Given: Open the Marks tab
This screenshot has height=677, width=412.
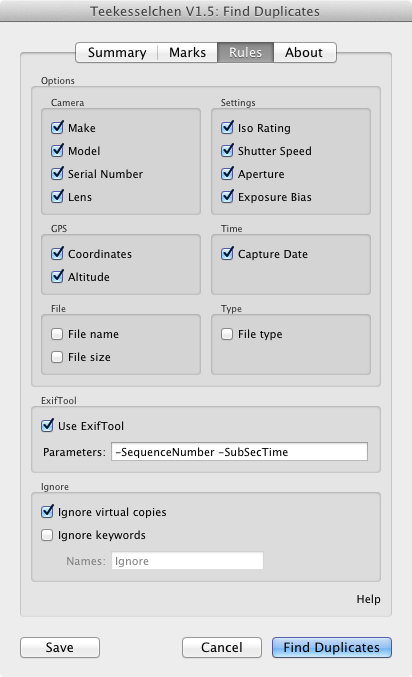Looking at the screenshot, I should (187, 53).
